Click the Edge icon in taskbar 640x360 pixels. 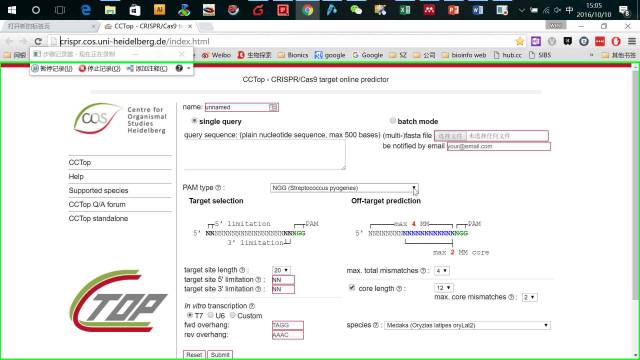pyautogui.click(x=85, y=10)
